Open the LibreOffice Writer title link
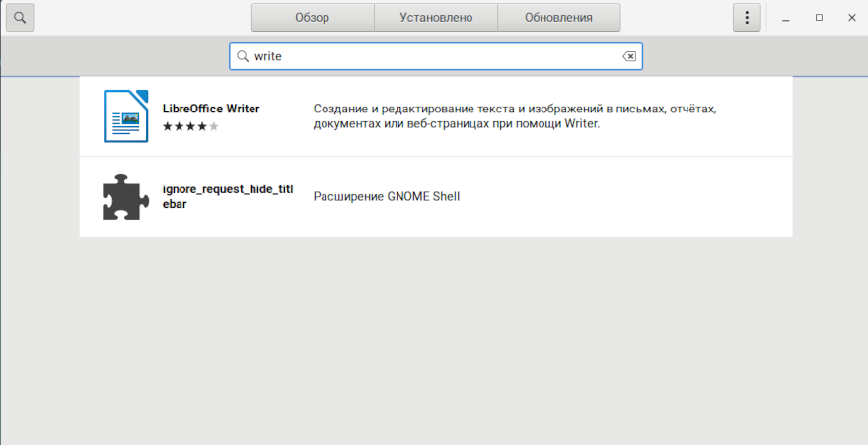 tap(210, 109)
